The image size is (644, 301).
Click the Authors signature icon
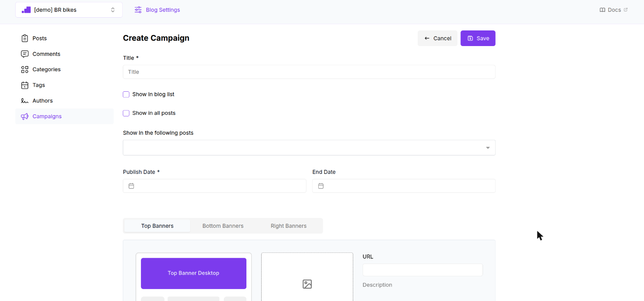[25, 101]
